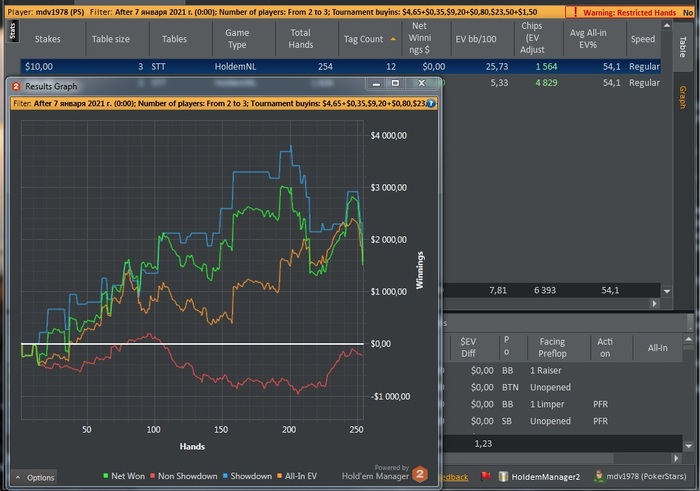Viewport: 700px width, 491px height.
Task: Click the report table scroll-up arrow
Action: (x=667, y=26)
